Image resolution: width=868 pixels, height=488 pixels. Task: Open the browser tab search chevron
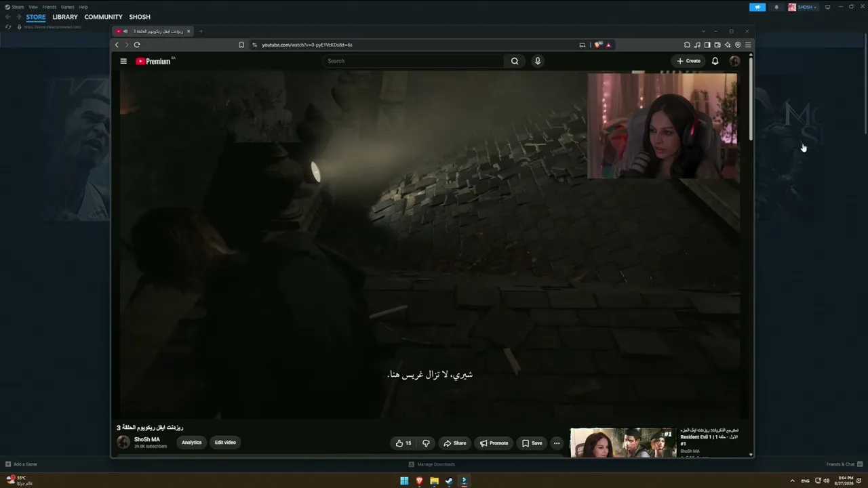point(703,31)
